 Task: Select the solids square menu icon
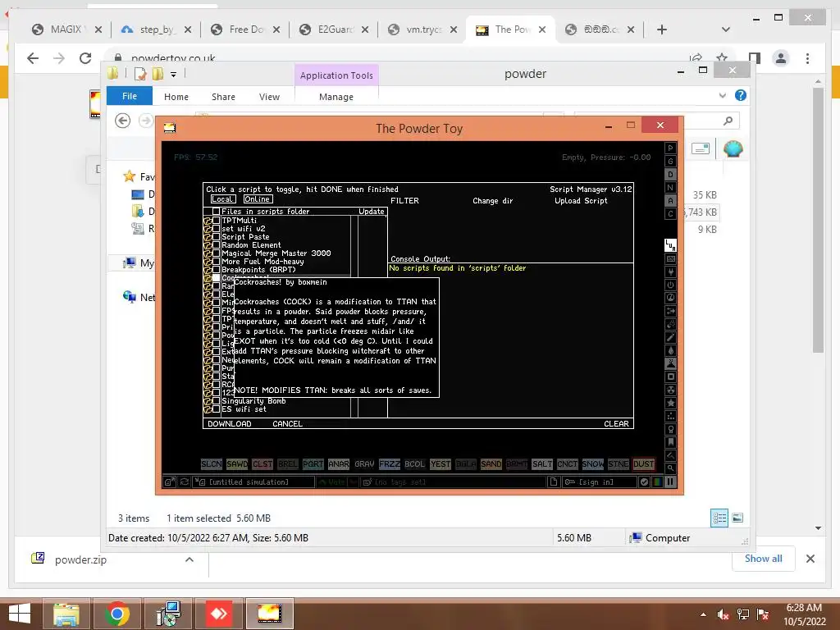tap(670, 377)
